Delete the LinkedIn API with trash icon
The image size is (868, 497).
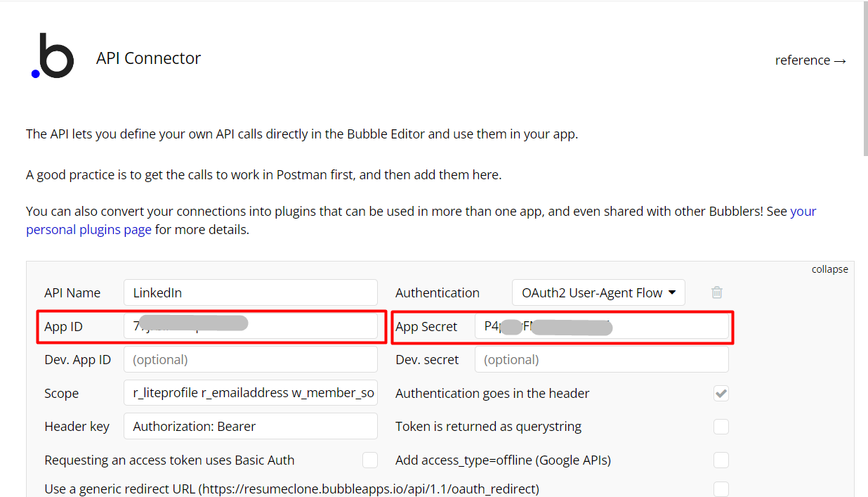tap(716, 292)
